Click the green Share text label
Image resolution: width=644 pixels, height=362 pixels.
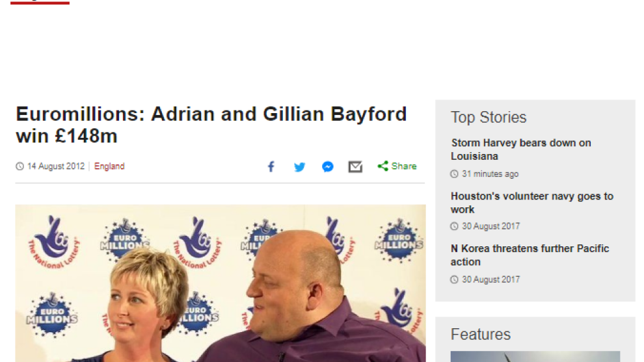404,166
